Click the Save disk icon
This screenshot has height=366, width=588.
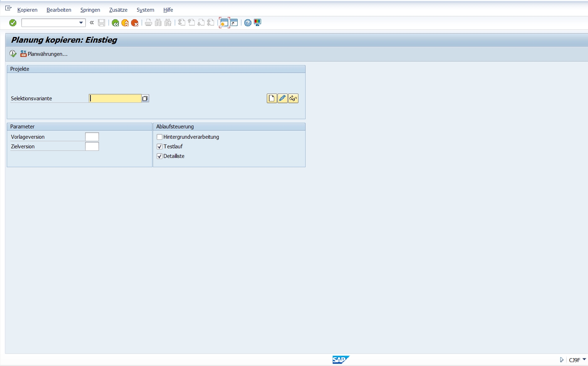point(102,23)
